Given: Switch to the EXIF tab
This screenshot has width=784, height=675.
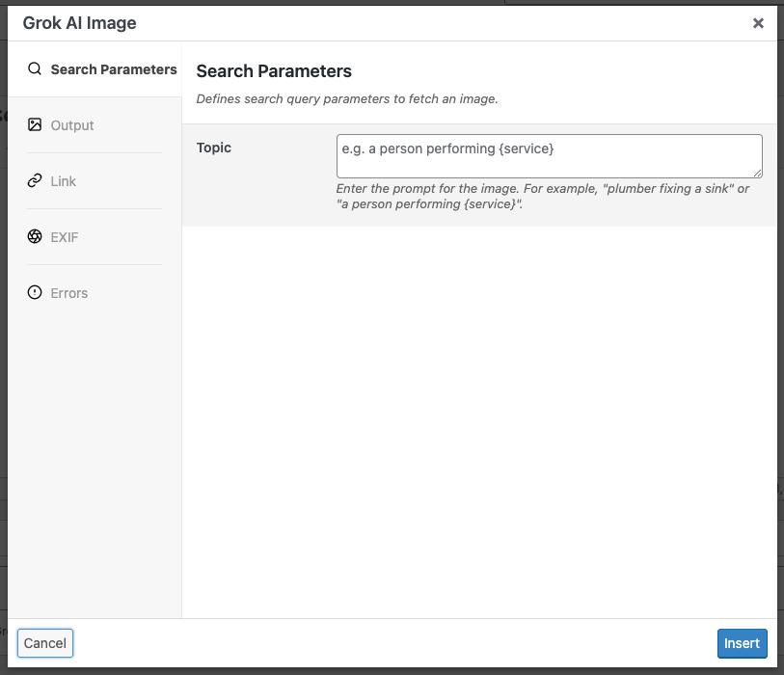Looking at the screenshot, I should pos(95,237).
